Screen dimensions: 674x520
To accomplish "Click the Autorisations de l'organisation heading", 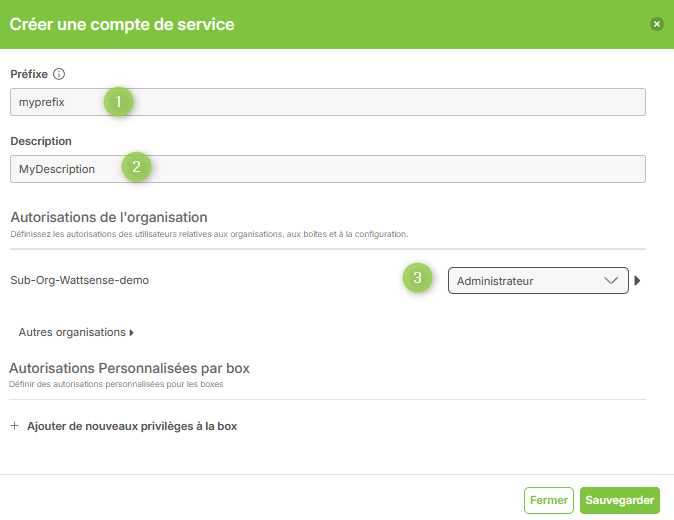I will click(x=109, y=217).
